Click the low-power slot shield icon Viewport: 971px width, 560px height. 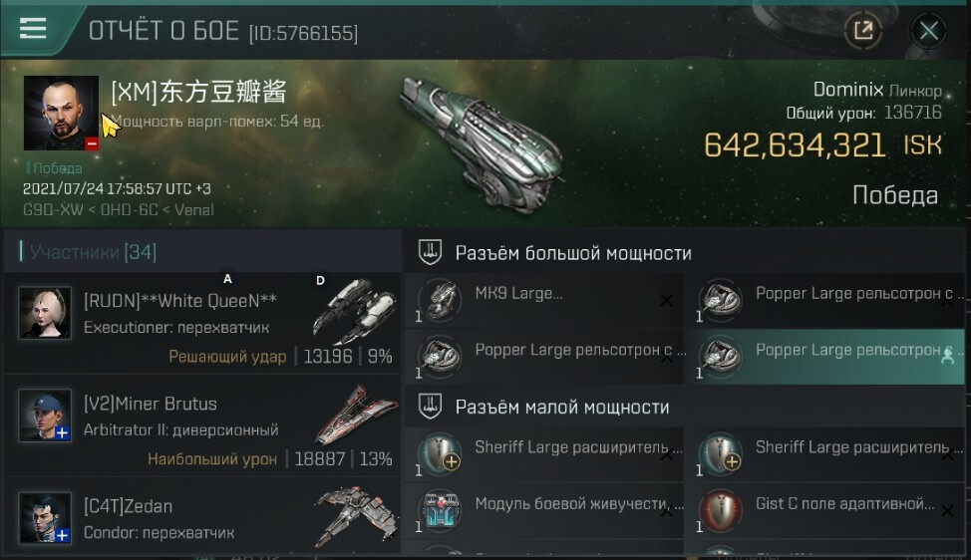point(430,407)
